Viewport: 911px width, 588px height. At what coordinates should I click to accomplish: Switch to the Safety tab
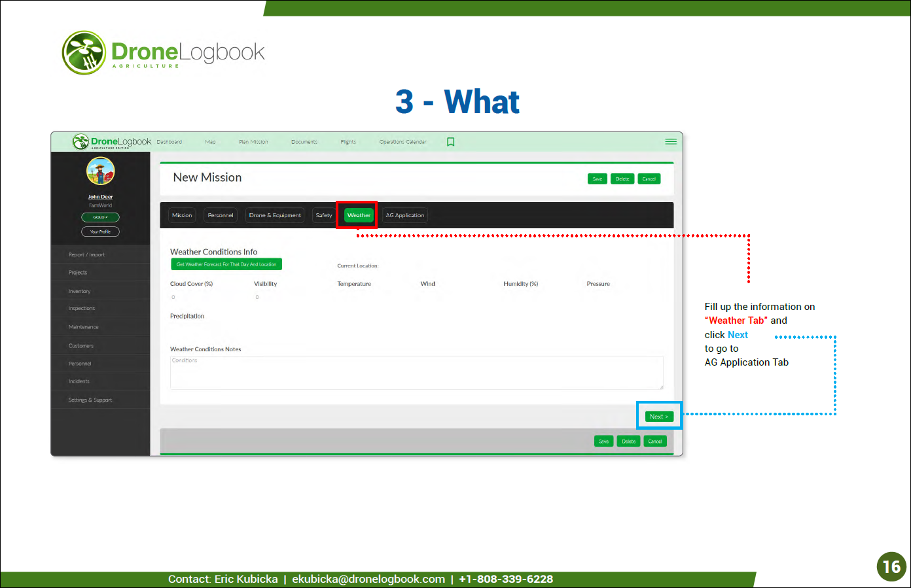tap(324, 215)
